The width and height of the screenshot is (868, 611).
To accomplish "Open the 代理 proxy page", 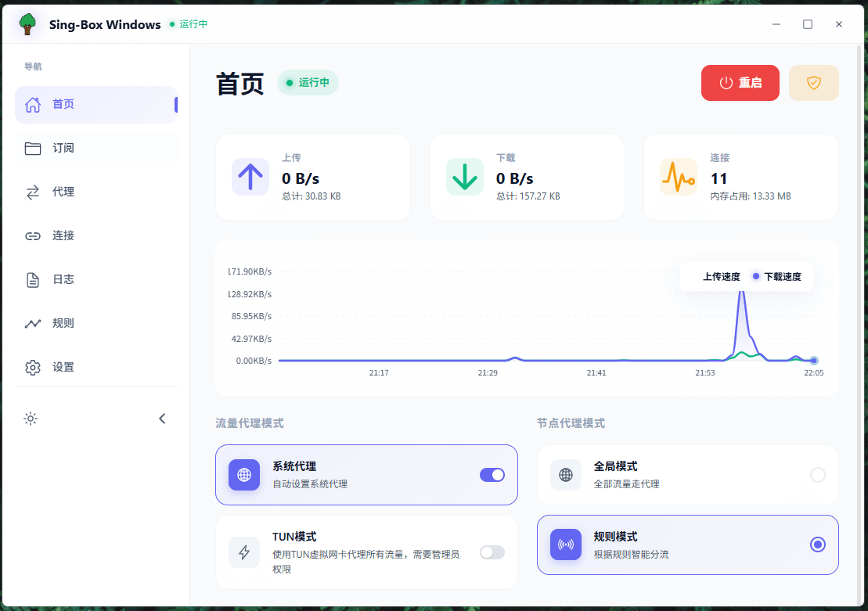I will tap(64, 191).
